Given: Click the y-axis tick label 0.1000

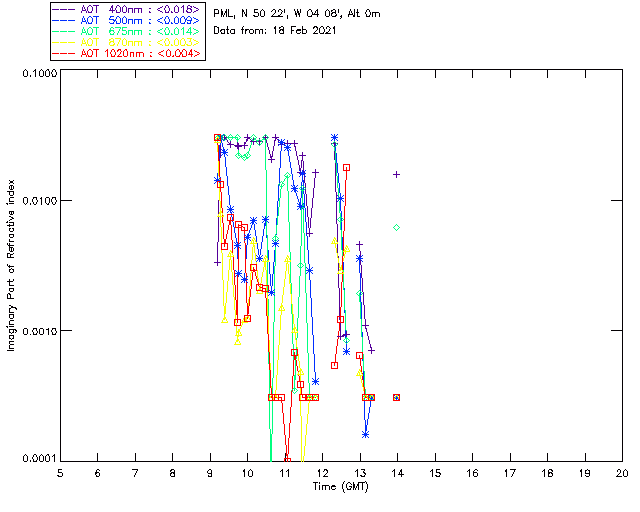Looking at the screenshot, I should point(39,73).
